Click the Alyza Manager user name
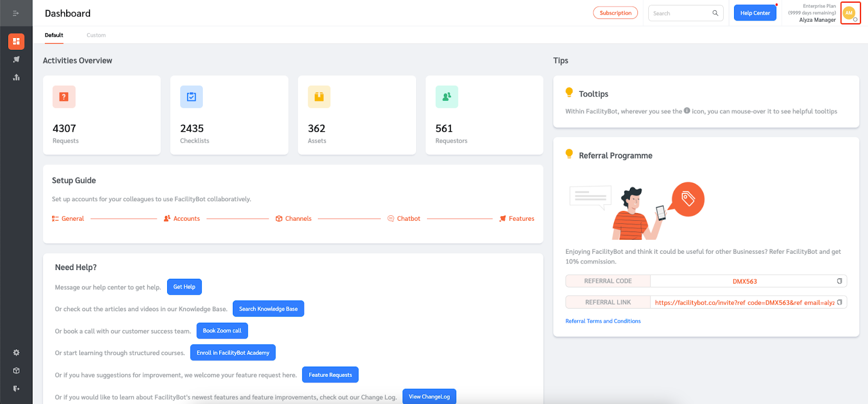The height and width of the screenshot is (404, 868). point(817,20)
